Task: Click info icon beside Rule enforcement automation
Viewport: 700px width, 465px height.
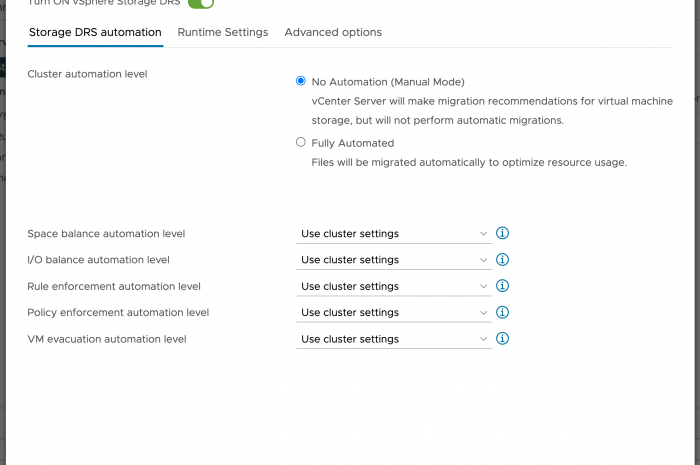Action: click(503, 286)
